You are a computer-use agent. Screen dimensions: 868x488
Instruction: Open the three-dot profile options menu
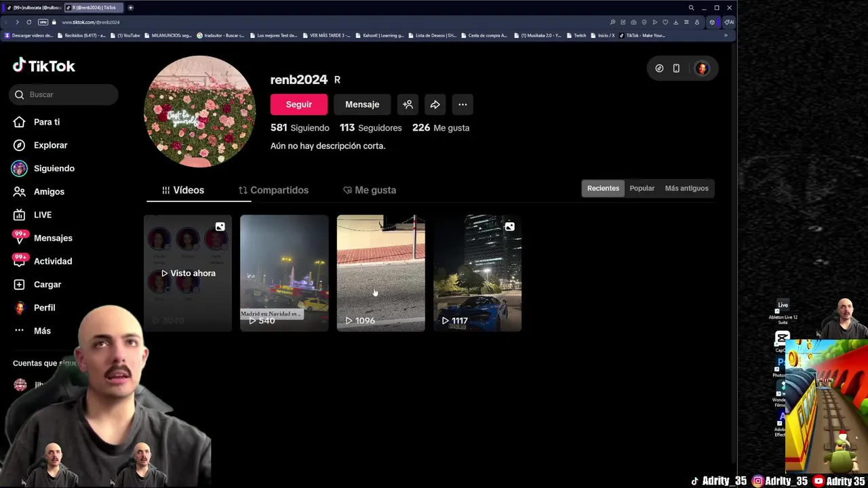[x=462, y=104]
